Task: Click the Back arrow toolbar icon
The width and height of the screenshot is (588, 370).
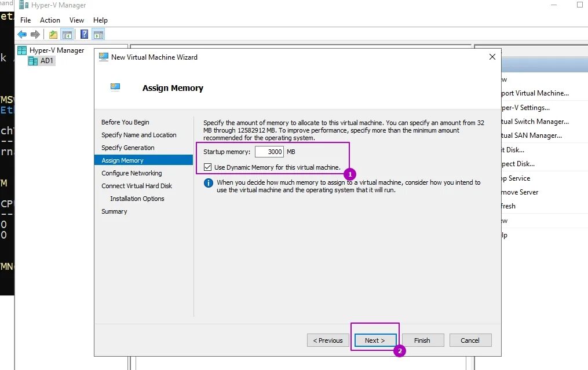Action: (x=22, y=35)
